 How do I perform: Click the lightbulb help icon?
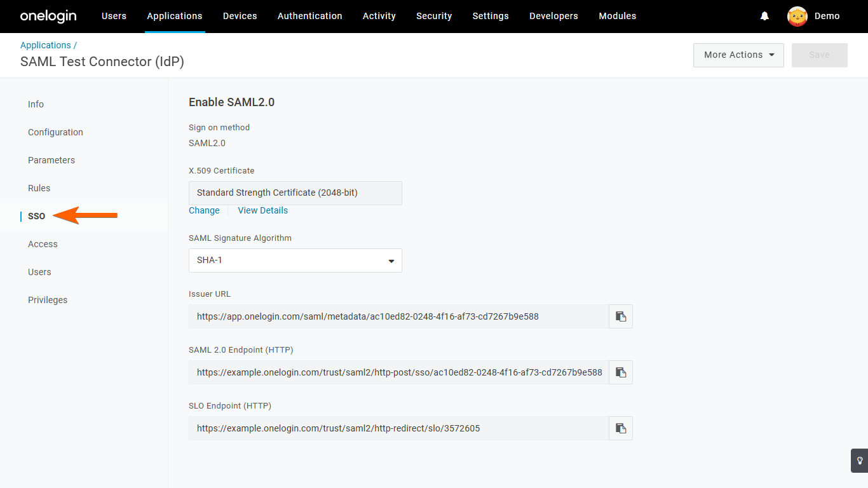click(859, 461)
